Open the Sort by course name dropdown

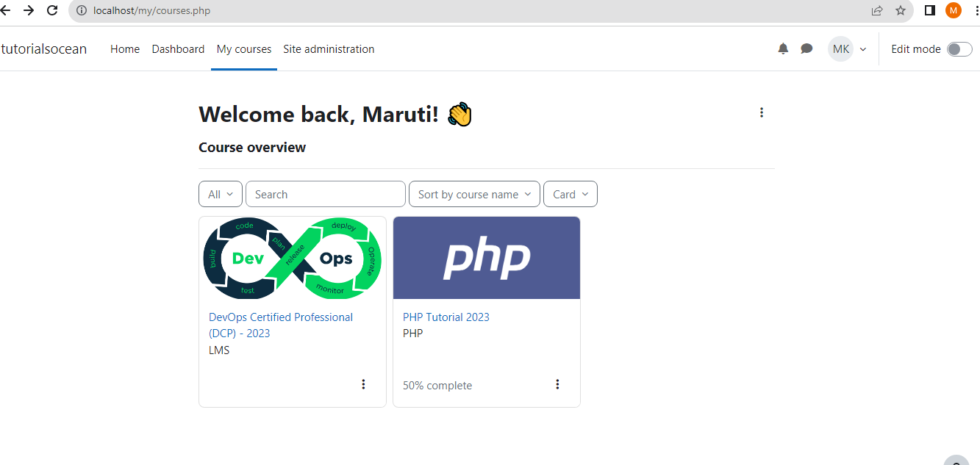[474, 195]
